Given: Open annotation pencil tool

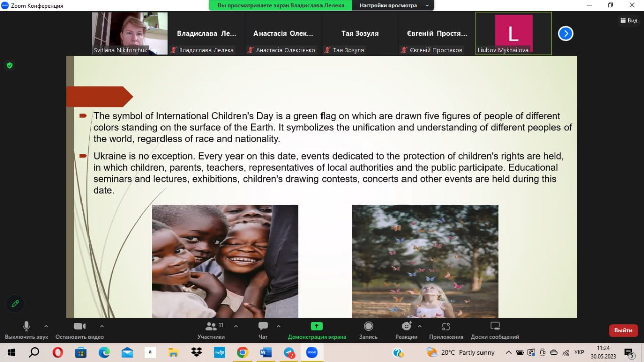Looking at the screenshot, I should [x=15, y=303].
